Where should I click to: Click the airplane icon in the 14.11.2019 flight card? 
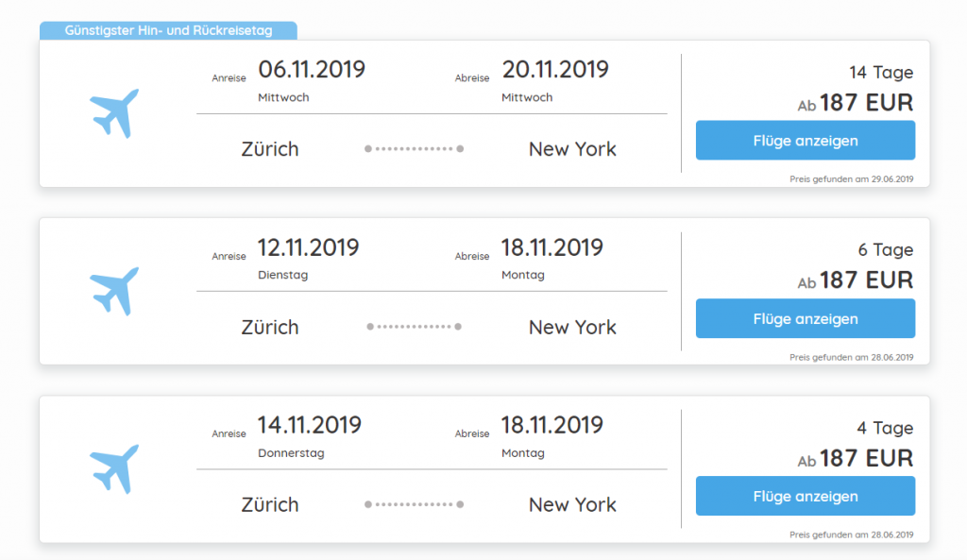click(115, 468)
